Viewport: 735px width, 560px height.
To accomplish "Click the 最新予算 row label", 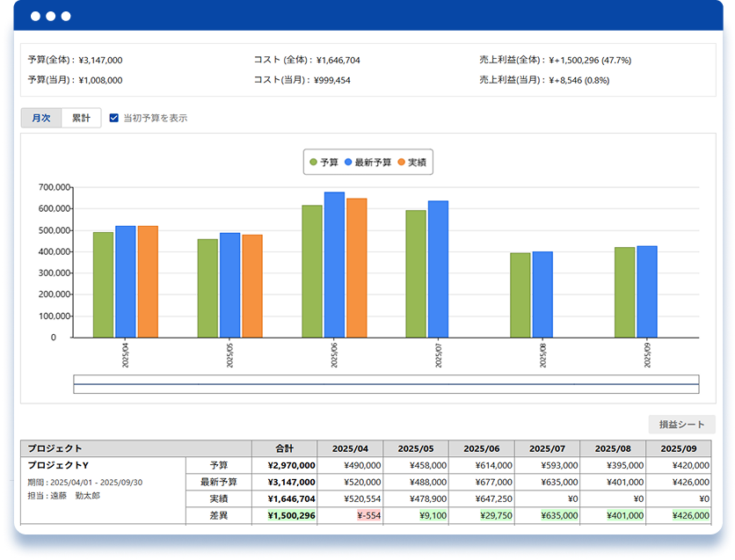I will (x=218, y=482).
